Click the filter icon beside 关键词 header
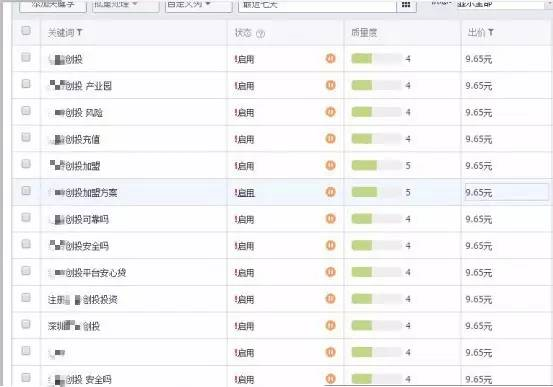The width and height of the screenshot is (553, 387). point(79,32)
